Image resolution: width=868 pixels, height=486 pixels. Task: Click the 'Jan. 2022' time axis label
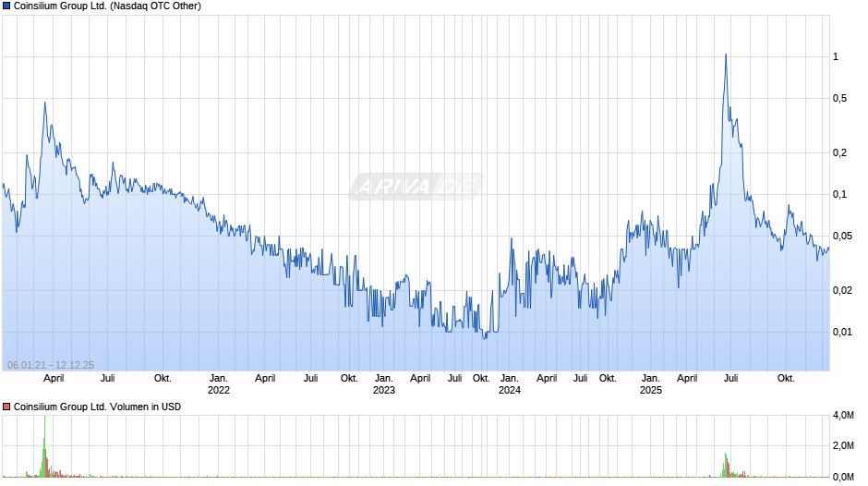click(219, 384)
